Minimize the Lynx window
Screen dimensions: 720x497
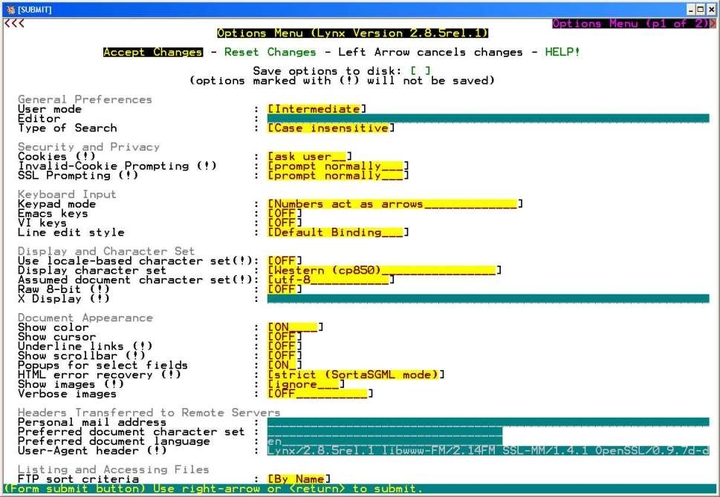691,9
